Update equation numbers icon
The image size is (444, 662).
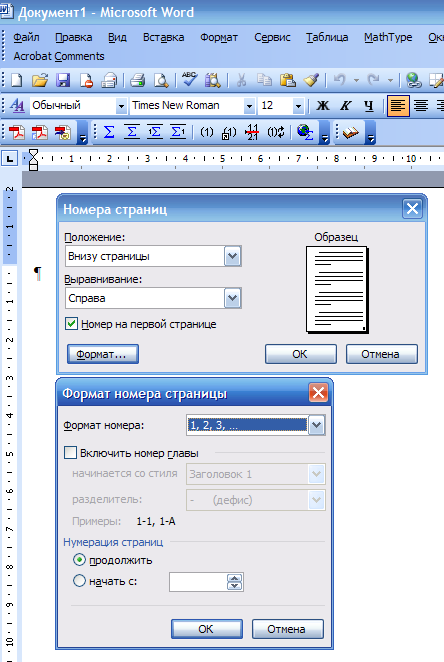pyautogui.click(x=275, y=132)
